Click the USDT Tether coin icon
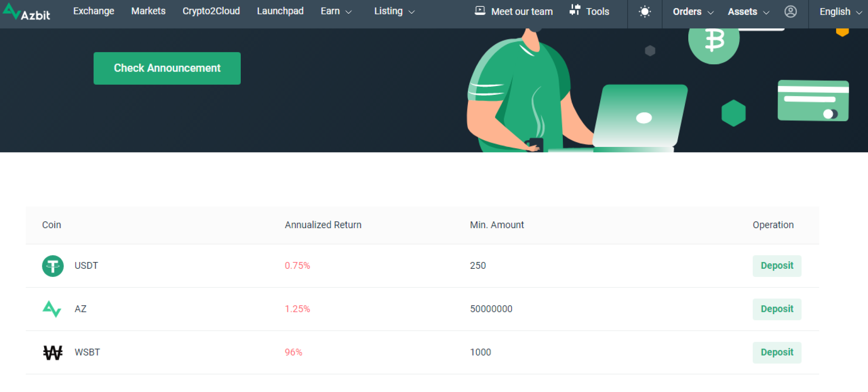Viewport: 868px width, 392px height. coord(53,266)
